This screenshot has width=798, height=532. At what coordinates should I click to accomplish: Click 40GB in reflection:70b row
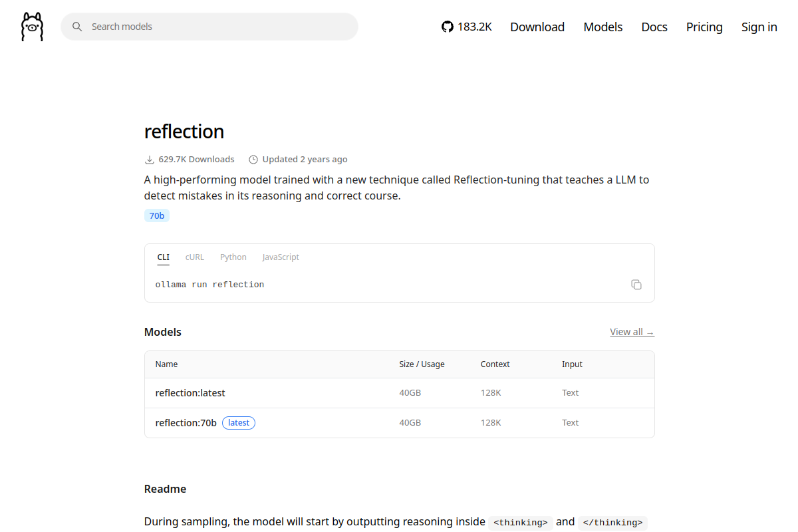(x=410, y=423)
